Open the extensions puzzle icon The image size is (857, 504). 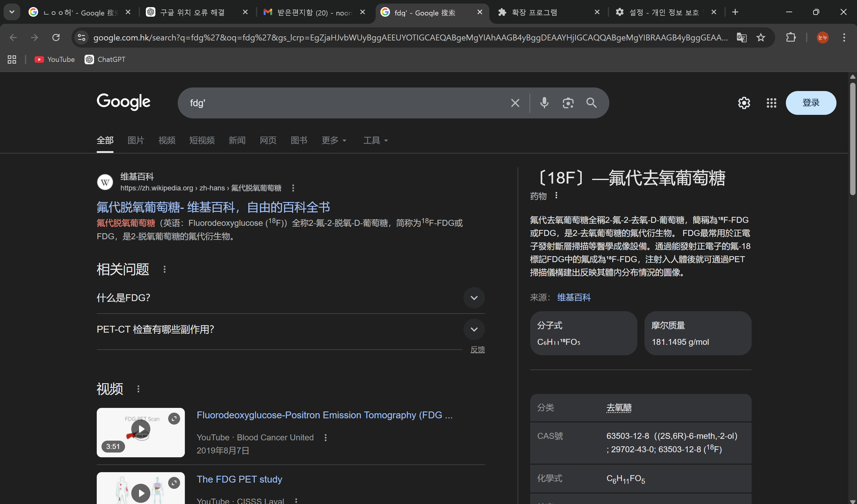(x=791, y=37)
